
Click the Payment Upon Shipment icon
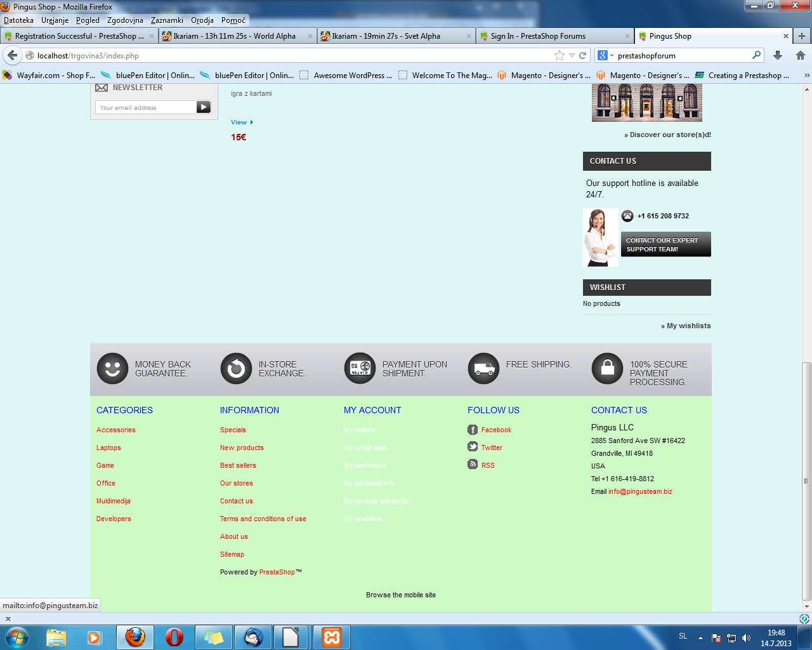(360, 368)
